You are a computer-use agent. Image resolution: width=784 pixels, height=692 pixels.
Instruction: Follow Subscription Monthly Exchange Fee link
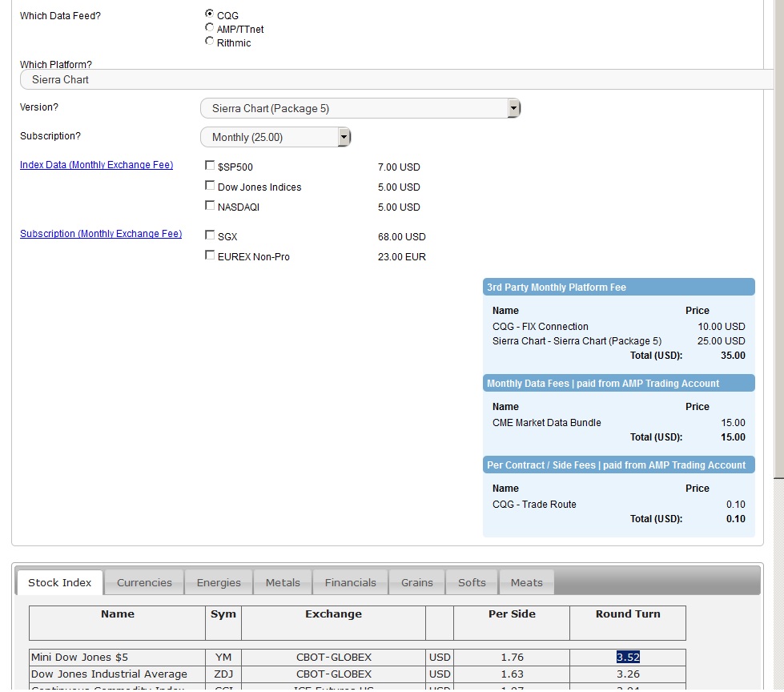(x=101, y=234)
